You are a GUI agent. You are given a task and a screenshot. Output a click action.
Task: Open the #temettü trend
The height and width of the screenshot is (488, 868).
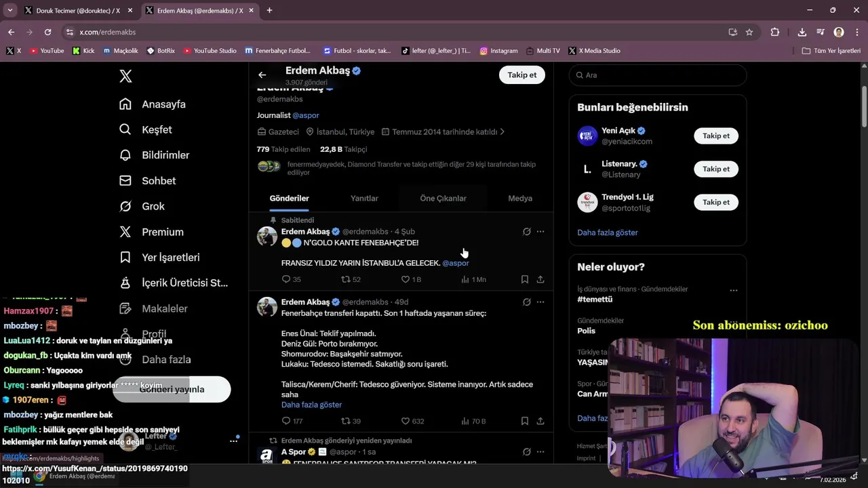[x=595, y=300]
